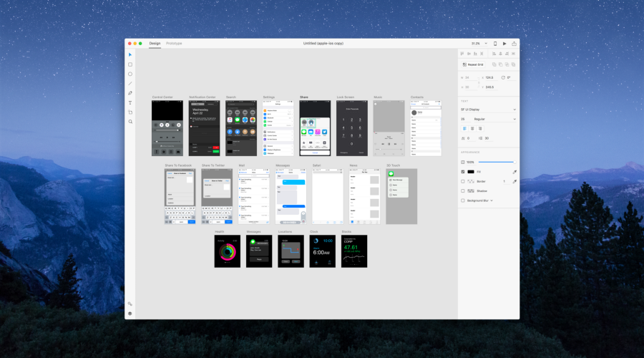Enable the Shadow checkbox

coord(463,190)
